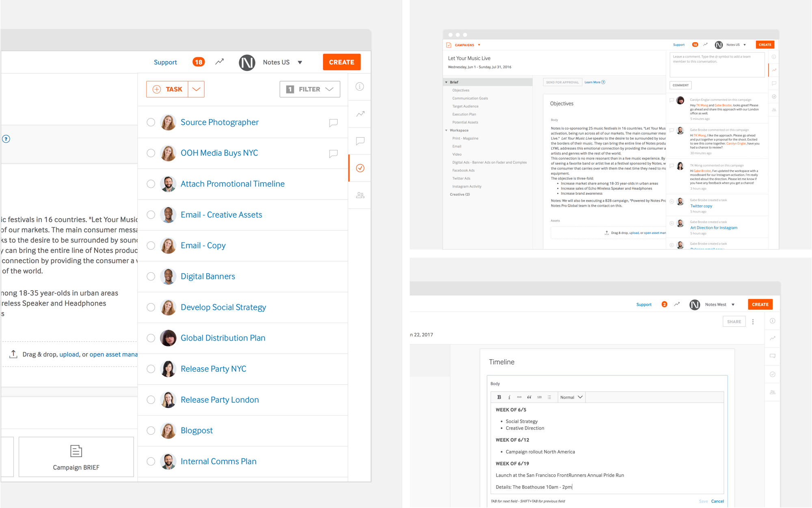This screenshot has width=812, height=508.
Task: Click Learn More link beside approval button
Action: [592, 82]
